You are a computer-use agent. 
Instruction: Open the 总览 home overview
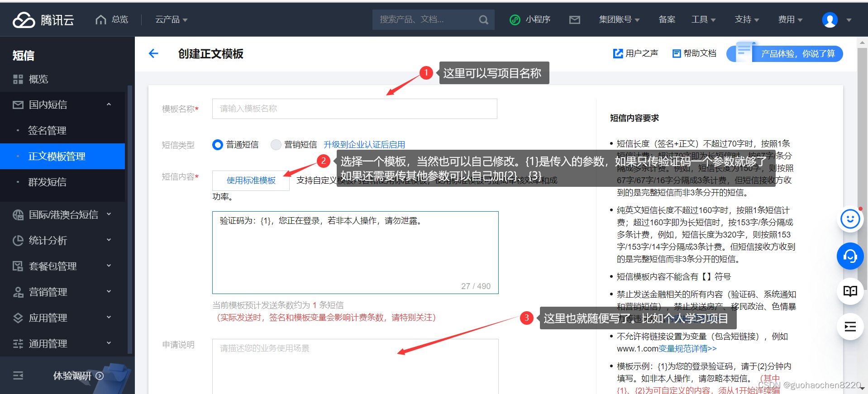pos(112,19)
